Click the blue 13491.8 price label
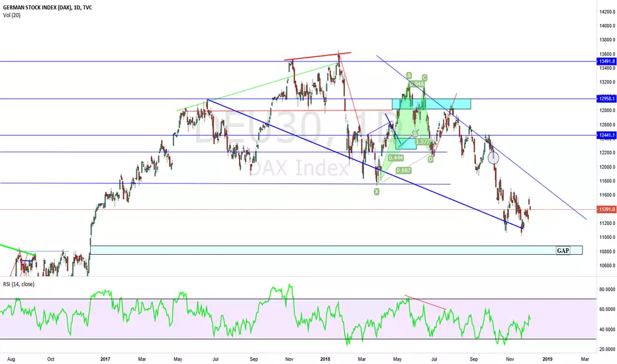Screen dimensions: 617x364 tap(606, 62)
